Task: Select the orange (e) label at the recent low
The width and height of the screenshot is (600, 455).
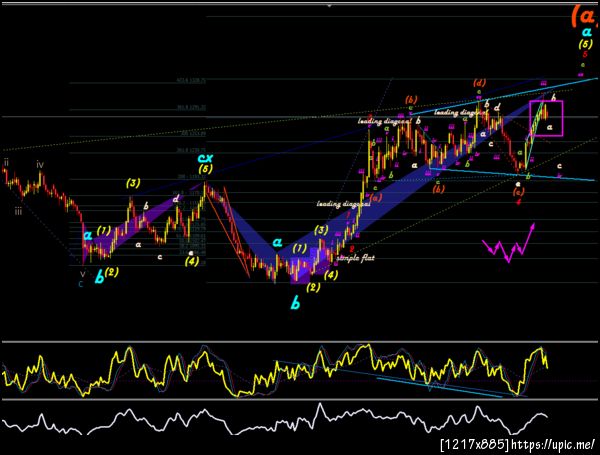Action: point(519,192)
